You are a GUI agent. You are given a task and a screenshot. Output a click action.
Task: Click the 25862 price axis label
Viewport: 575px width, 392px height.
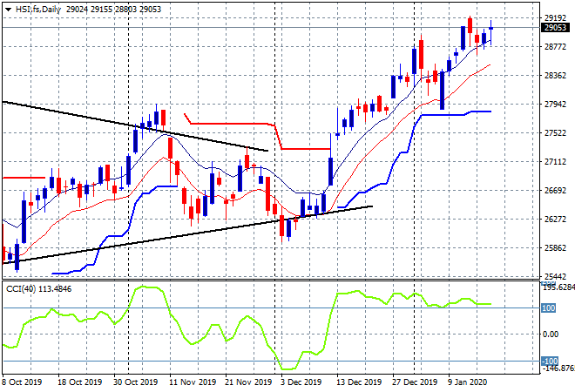tap(555, 248)
